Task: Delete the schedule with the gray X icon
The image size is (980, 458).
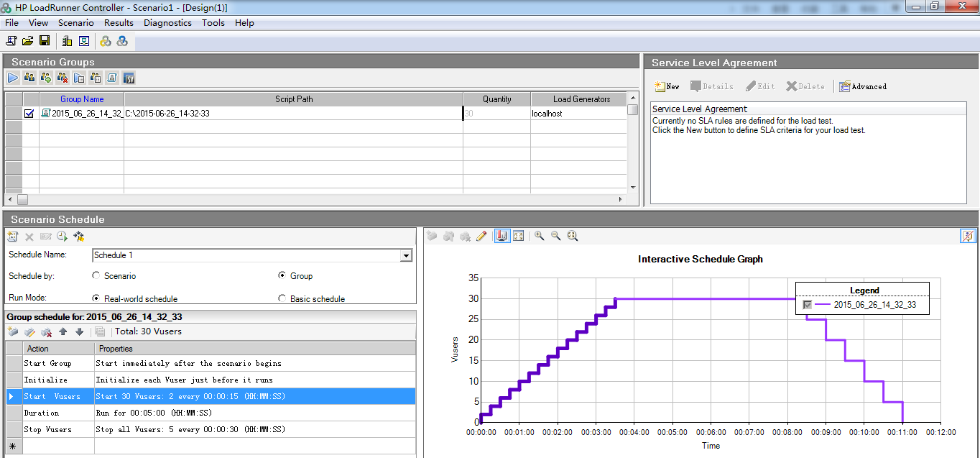Action: point(29,236)
